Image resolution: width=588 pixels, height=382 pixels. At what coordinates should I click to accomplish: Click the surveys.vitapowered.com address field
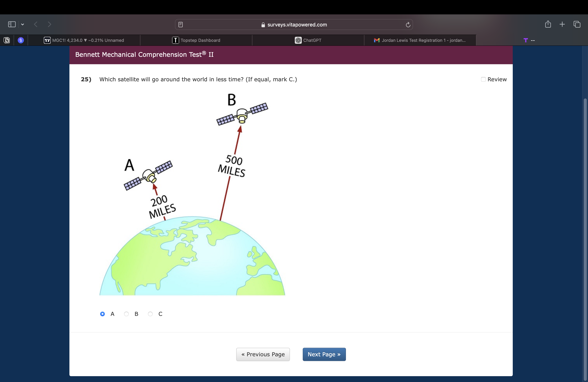[294, 25]
